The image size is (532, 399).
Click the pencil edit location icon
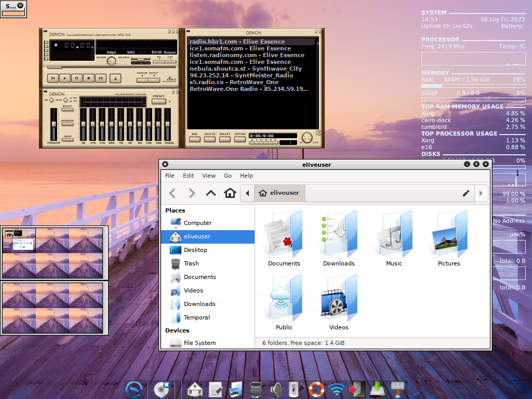466,193
